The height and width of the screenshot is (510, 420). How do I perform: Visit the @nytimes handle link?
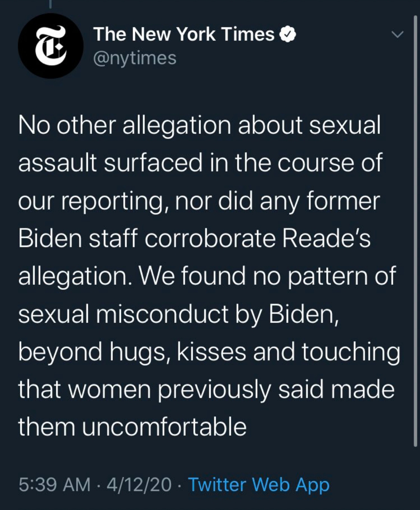tap(135, 58)
